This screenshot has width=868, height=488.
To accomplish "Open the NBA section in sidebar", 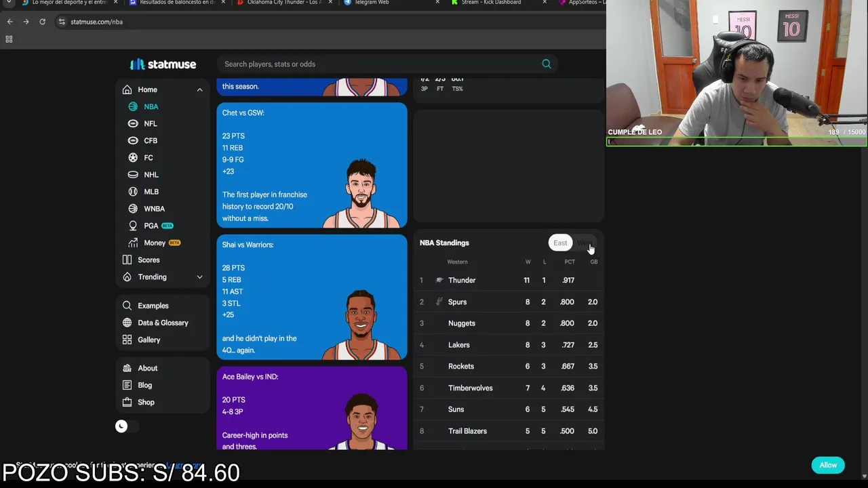I will pos(151,106).
